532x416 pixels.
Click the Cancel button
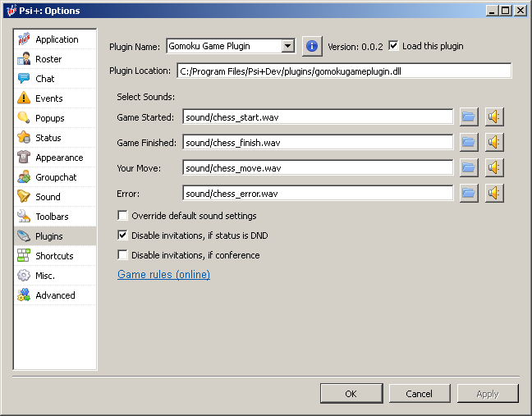pyautogui.click(x=419, y=394)
